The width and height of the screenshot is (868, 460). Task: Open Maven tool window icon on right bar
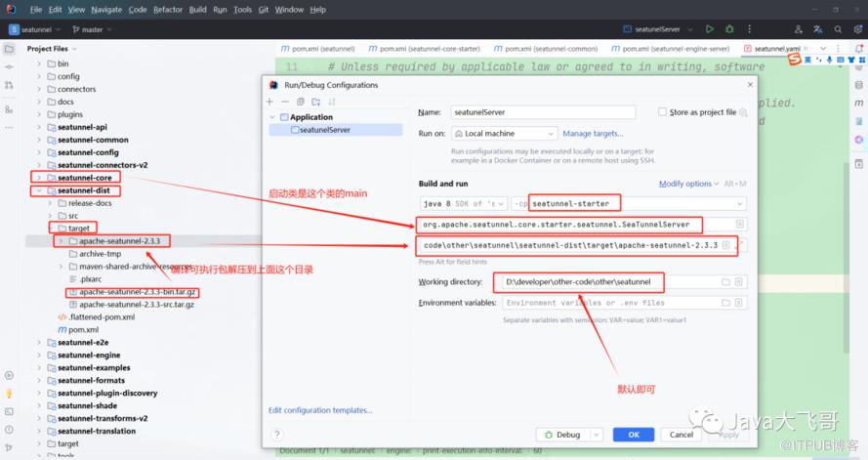click(x=858, y=103)
